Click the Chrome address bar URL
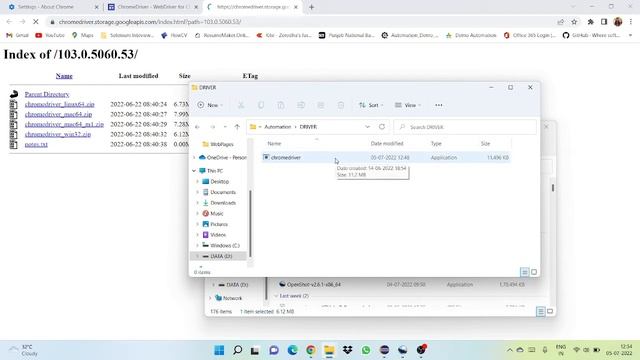This screenshot has height=360, width=640. [x=150, y=22]
